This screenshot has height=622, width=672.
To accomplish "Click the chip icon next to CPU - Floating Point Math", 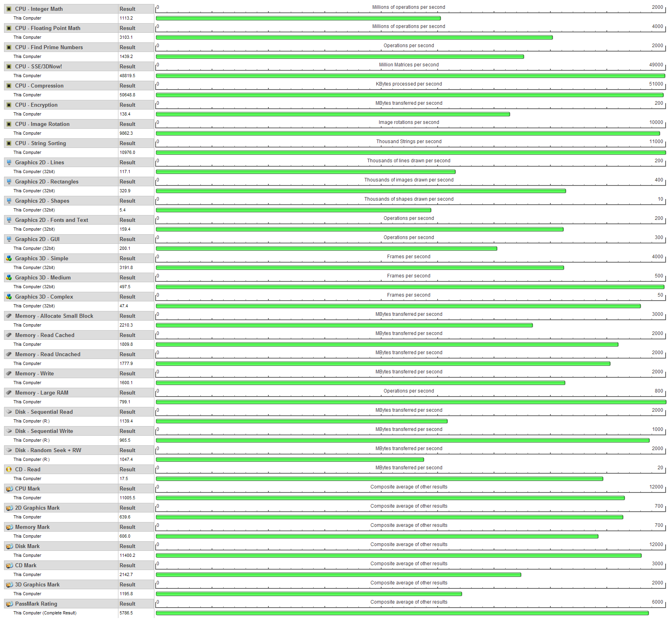I will click(9, 28).
